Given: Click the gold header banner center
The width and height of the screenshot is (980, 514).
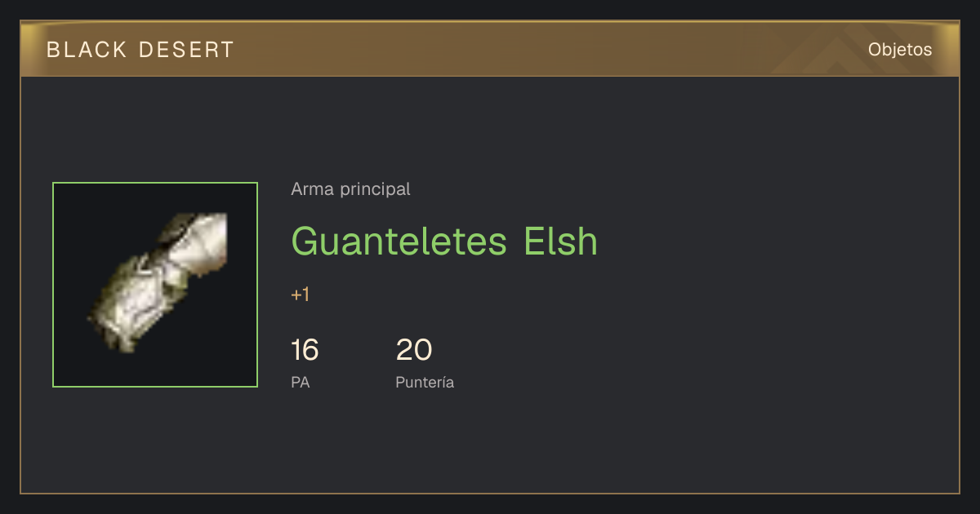Looking at the screenshot, I should (490, 49).
